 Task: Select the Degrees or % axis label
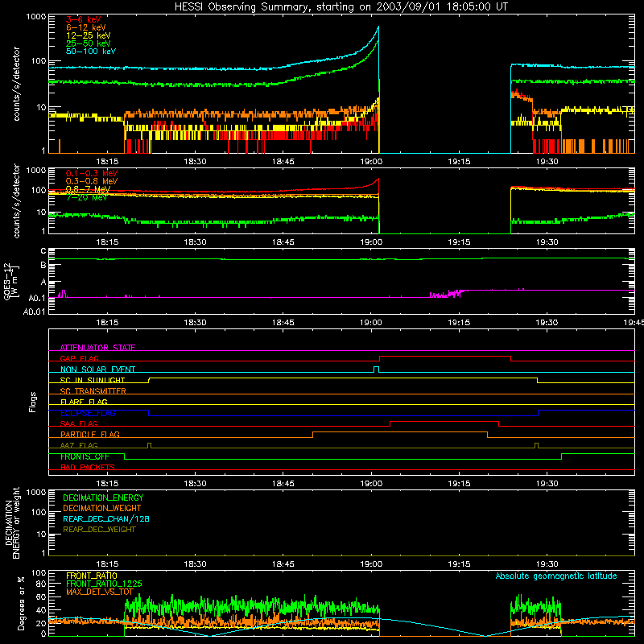coord(21,603)
